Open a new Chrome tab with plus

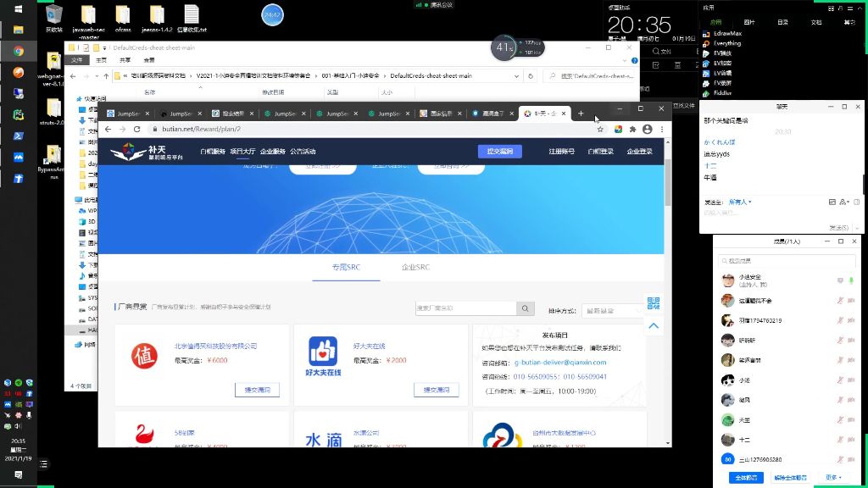(x=581, y=114)
